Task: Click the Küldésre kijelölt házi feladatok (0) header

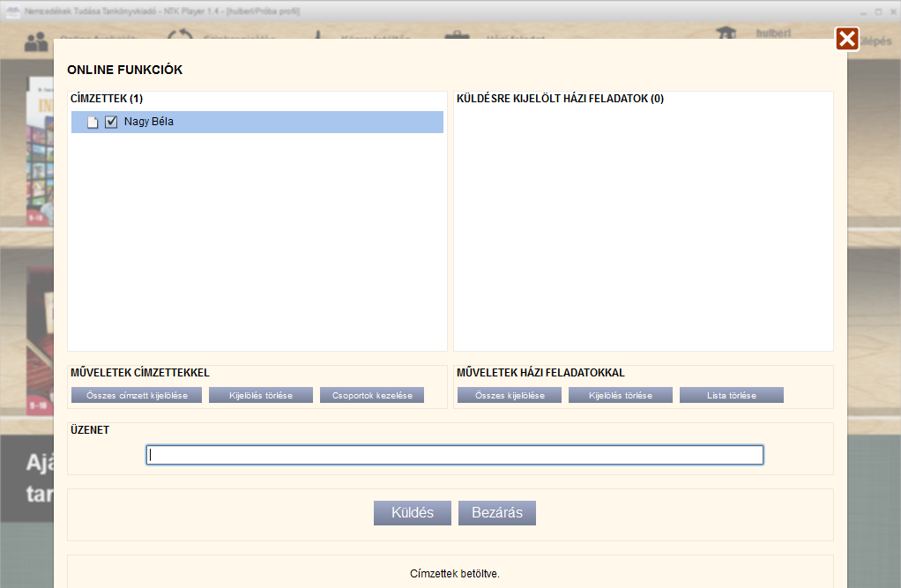Action: [560, 99]
